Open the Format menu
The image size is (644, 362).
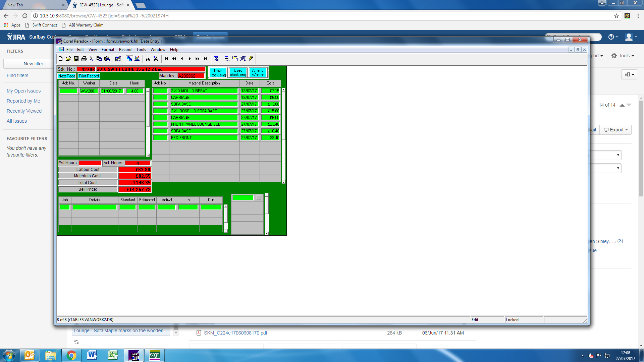108,50
